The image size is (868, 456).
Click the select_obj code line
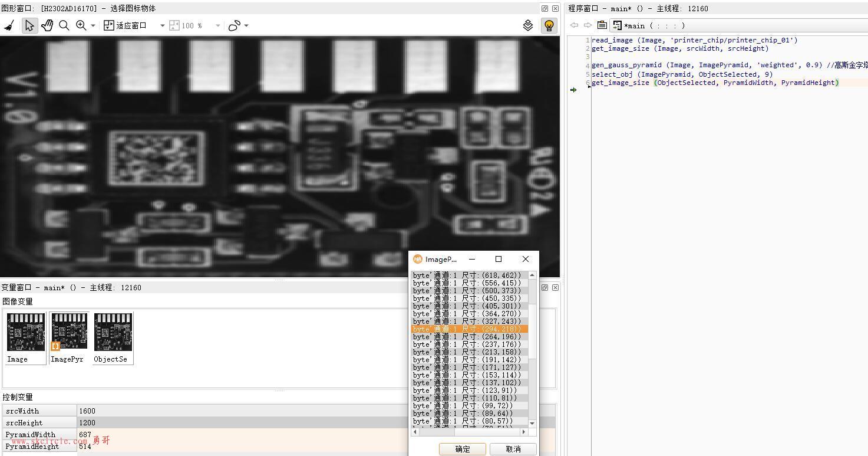pos(682,74)
